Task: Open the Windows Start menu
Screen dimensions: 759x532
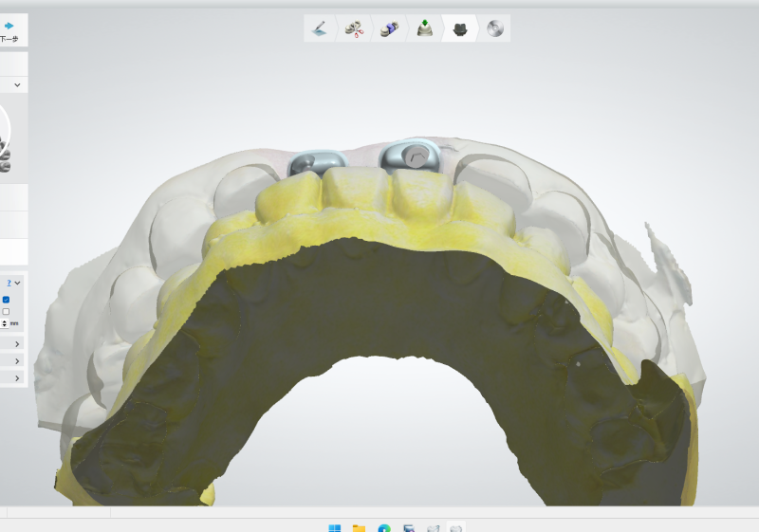Action: (x=334, y=527)
